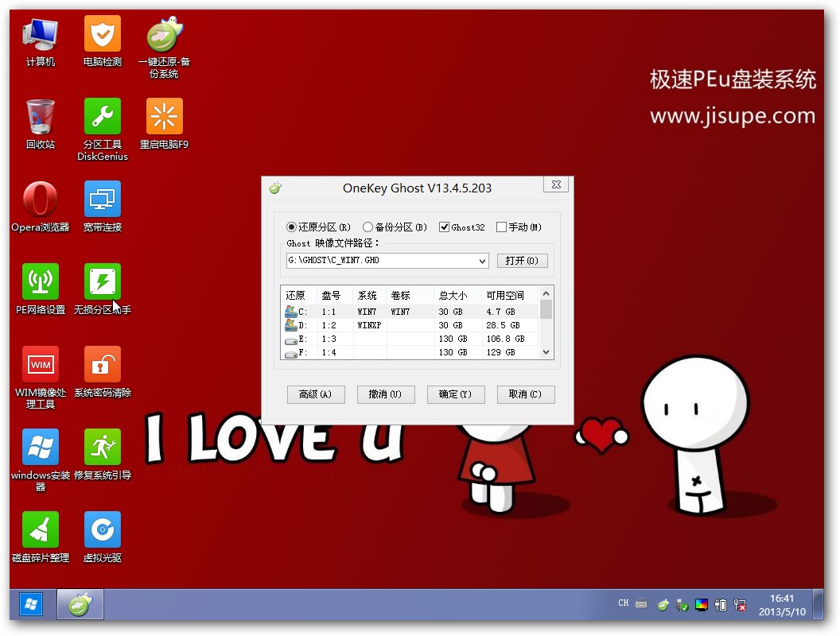Select the 备份分区(B) radio button
Image resolution: width=840 pixels, height=636 pixels.
395,227
